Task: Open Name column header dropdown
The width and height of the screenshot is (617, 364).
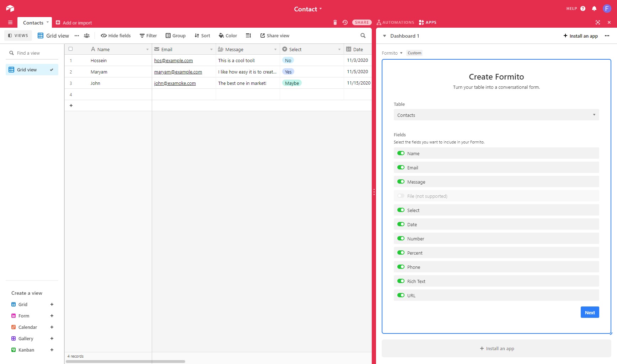Action: coord(147,49)
